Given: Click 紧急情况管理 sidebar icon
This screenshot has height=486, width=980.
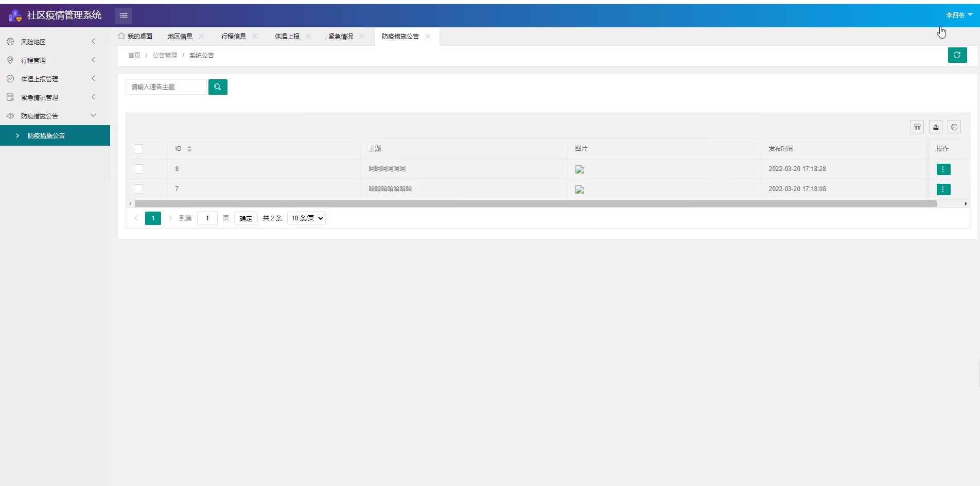Looking at the screenshot, I should [x=10, y=97].
